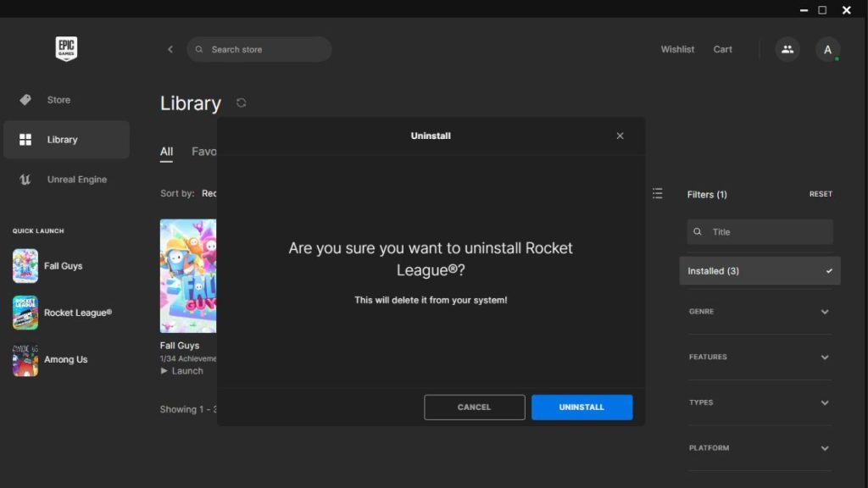Select the All library tab
Image resolution: width=868 pixels, height=488 pixels.
166,152
